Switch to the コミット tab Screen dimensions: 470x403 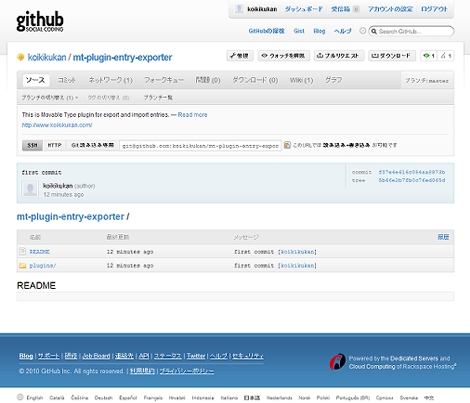pyautogui.click(x=67, y=80)
